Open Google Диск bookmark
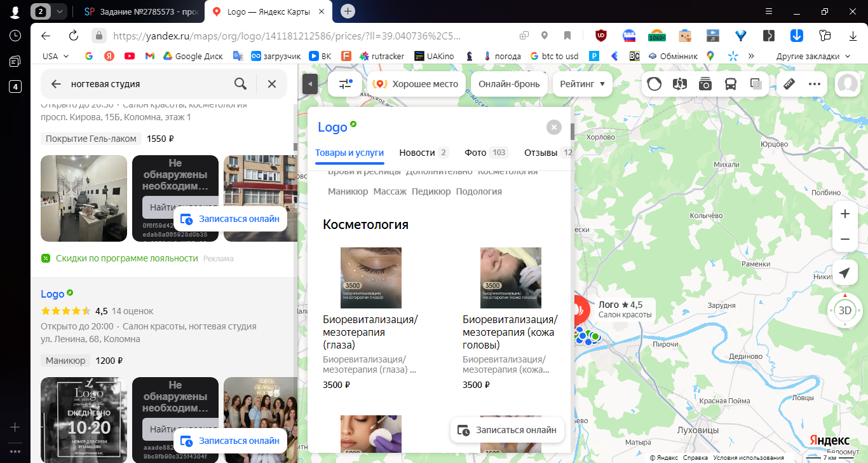868x463 pixels. tap(193, 56)
